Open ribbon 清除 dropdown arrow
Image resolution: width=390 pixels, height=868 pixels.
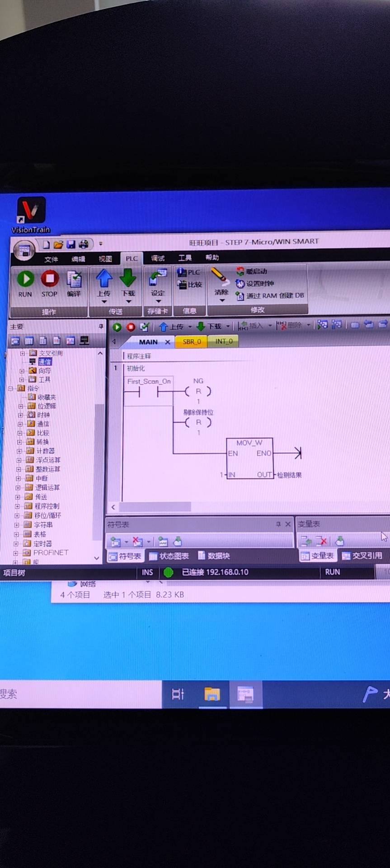coord(222,300)
